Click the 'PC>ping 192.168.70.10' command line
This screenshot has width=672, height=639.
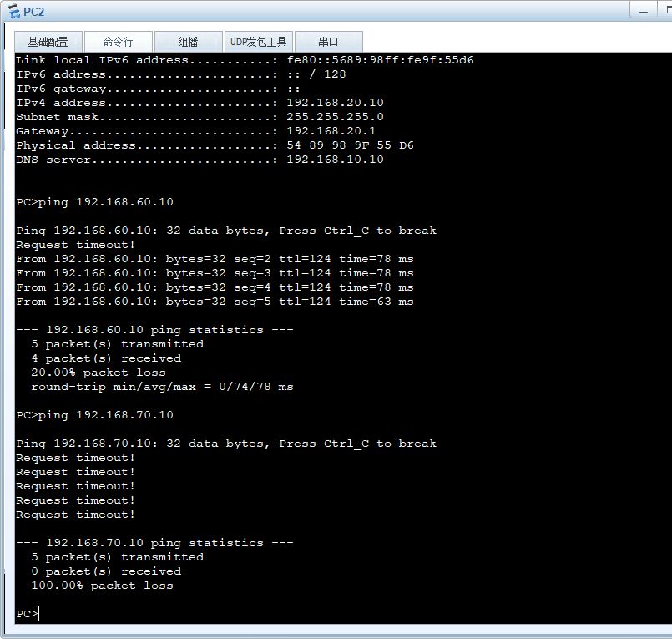94,415
